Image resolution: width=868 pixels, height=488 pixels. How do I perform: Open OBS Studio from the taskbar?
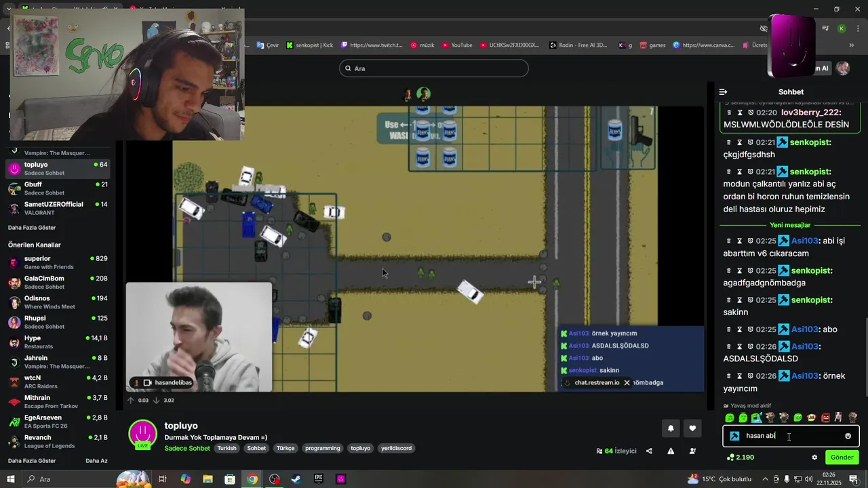click(275, 479)
